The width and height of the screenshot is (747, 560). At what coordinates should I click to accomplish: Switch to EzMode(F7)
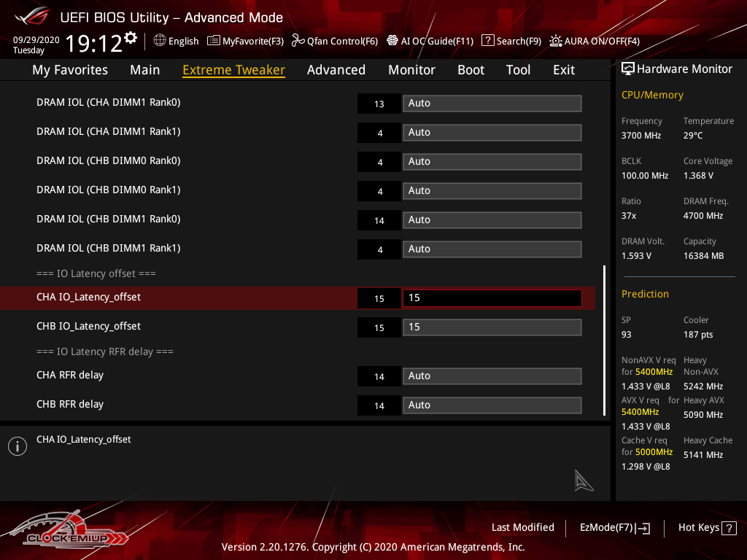point(614,528)
